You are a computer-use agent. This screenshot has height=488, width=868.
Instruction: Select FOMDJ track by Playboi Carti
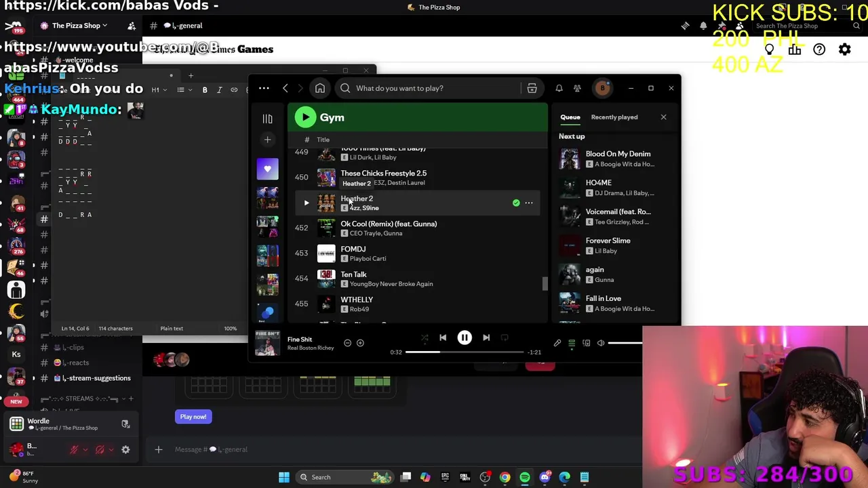(x=418, y=253)
